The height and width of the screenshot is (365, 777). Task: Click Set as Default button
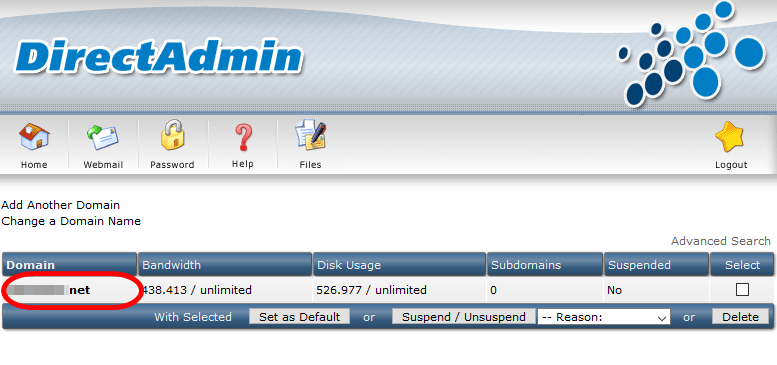(x=299, y=317)
